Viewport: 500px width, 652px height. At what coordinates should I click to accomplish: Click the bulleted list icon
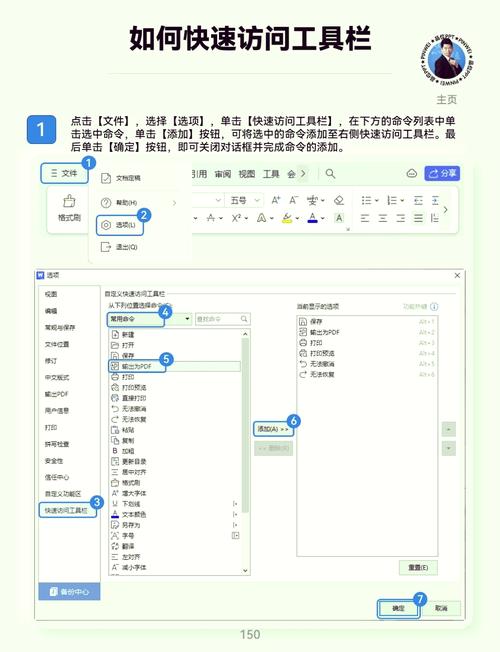366,201
